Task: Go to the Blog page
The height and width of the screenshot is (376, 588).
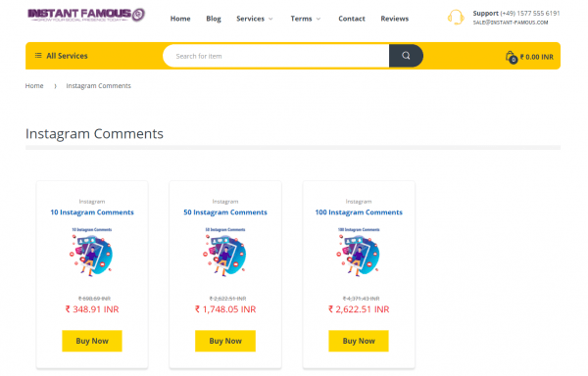Action: tap(214, 19)
